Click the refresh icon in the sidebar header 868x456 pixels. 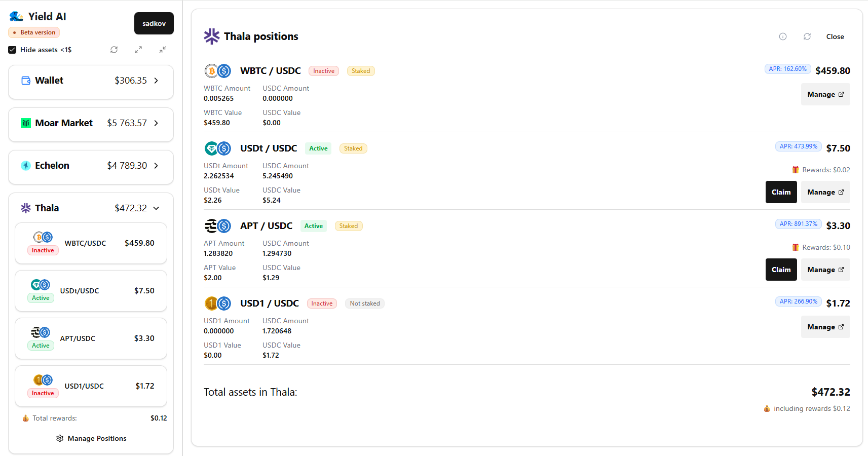click(x=114, y=50)
